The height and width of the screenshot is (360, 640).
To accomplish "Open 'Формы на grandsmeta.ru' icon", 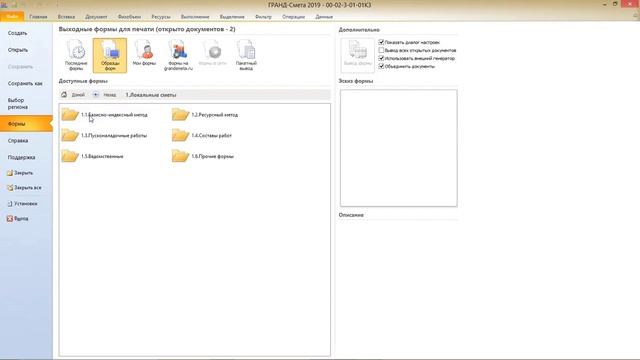I will coord(178,55).
